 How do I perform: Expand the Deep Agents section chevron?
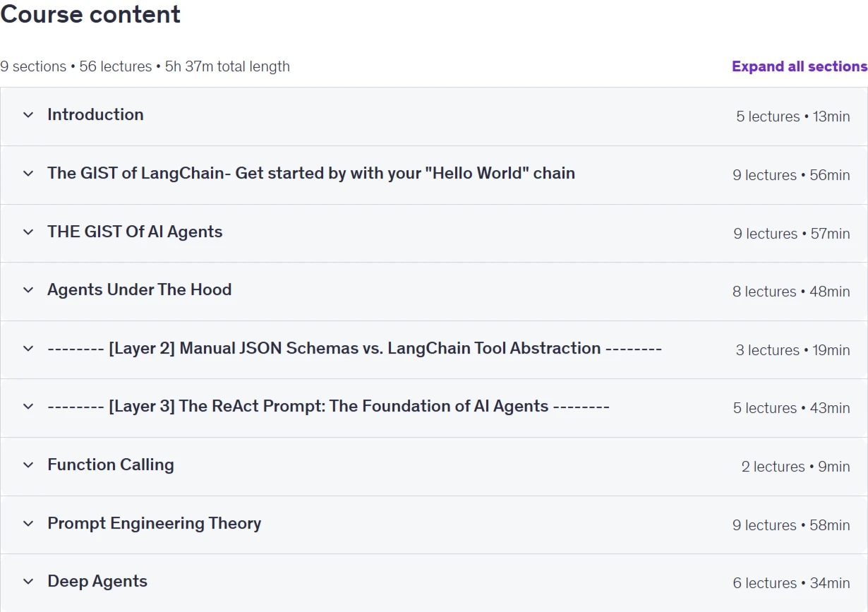28,582
